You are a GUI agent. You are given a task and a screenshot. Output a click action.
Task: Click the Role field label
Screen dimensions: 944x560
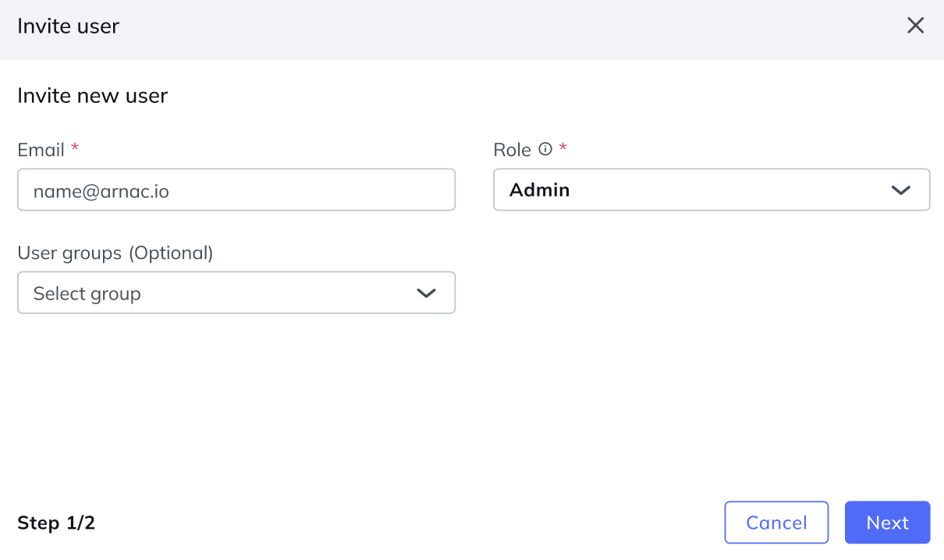coord(512,150)
